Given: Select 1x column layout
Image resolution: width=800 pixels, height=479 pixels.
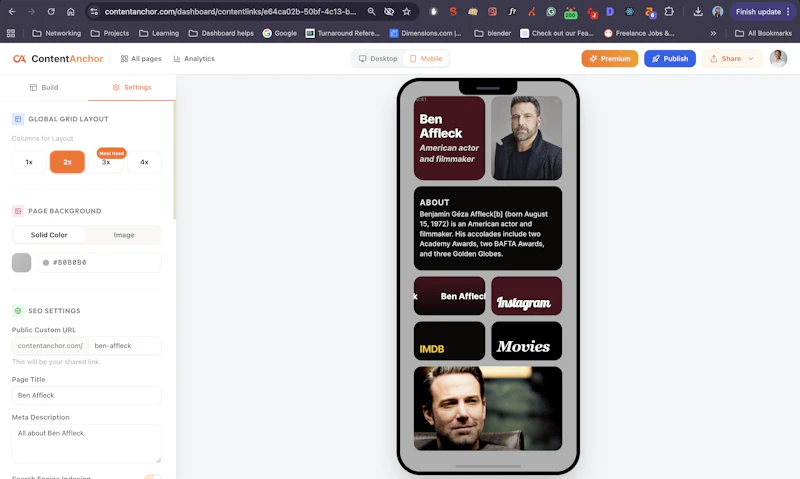Looking at the screenshot, I should coord(29,162).
